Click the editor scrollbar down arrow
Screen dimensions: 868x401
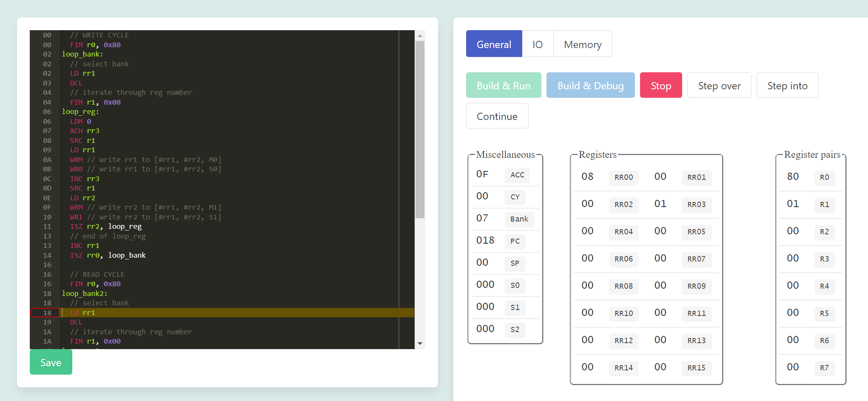[x=420, y=344]
